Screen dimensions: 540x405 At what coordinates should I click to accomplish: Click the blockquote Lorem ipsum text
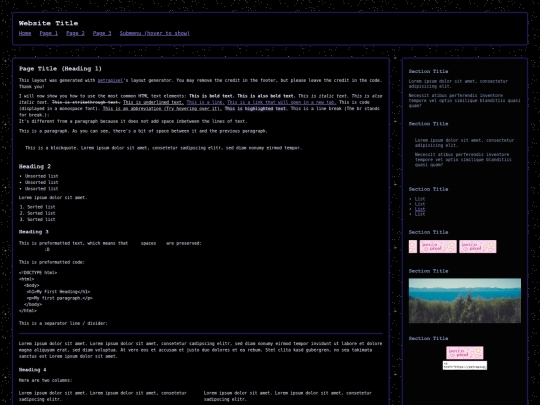click(x=163, y=148)
